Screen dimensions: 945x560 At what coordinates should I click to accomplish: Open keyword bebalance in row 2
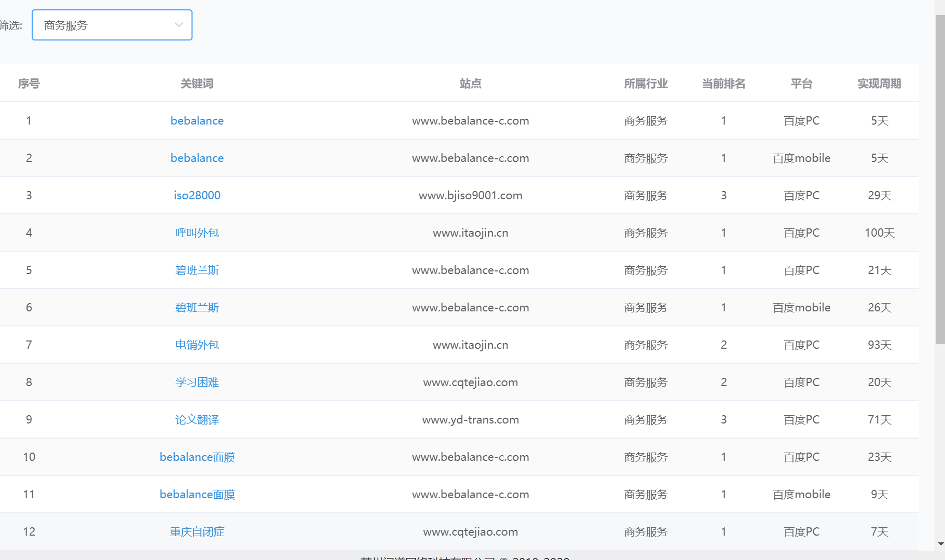(197, 158)
